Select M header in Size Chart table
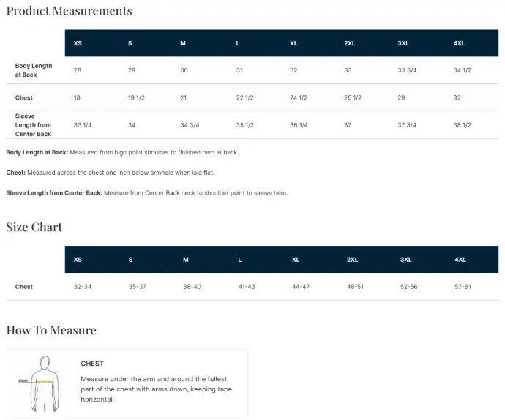The image size is (505, 420). click(186, 260)
